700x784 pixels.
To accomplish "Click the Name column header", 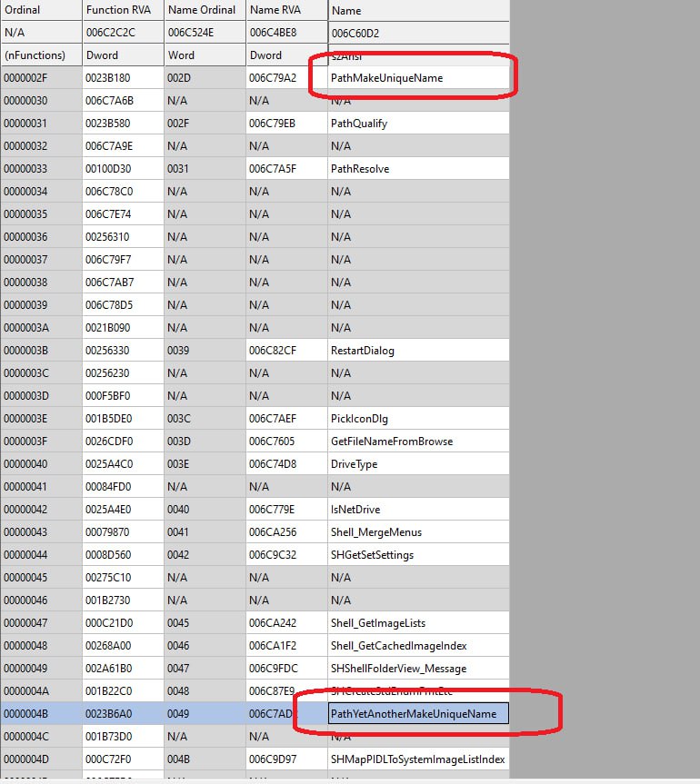I will point(419,11).
